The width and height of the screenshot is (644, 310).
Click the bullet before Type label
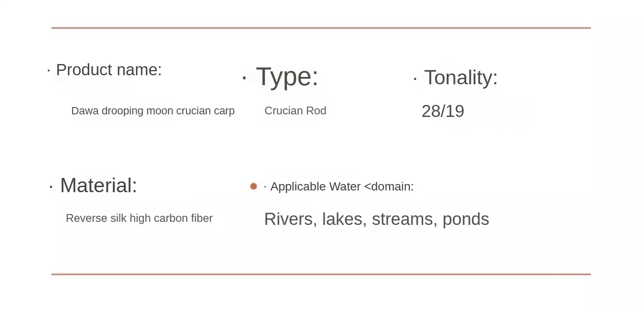(244, 78)
